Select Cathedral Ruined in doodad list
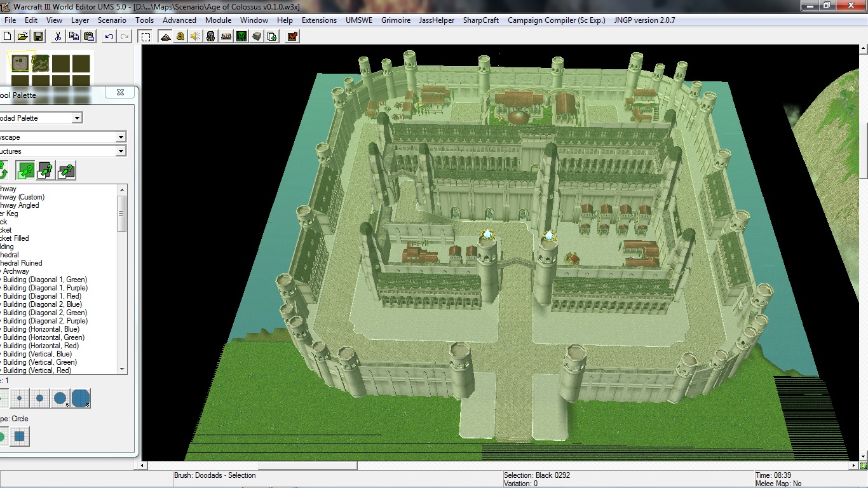 coord(21,263)
